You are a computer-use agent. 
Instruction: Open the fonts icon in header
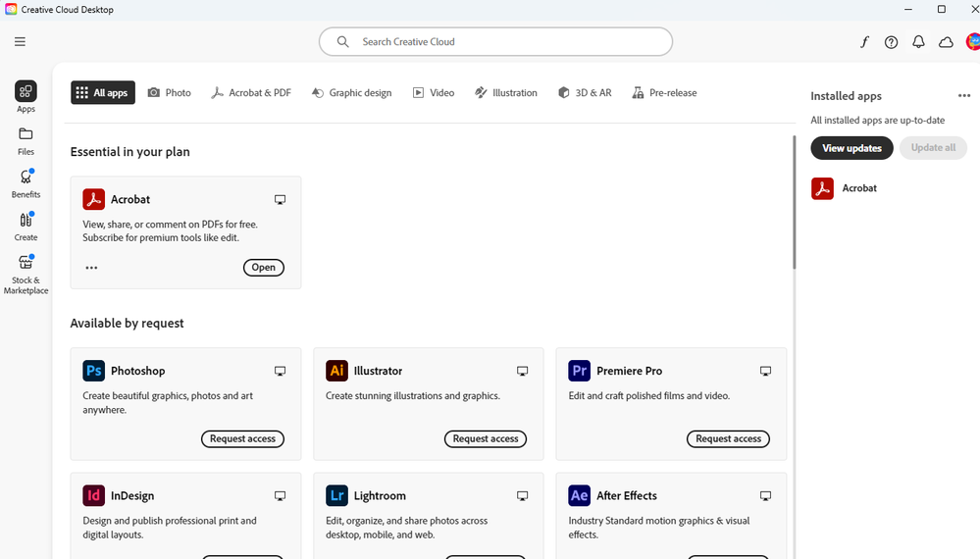864,42
